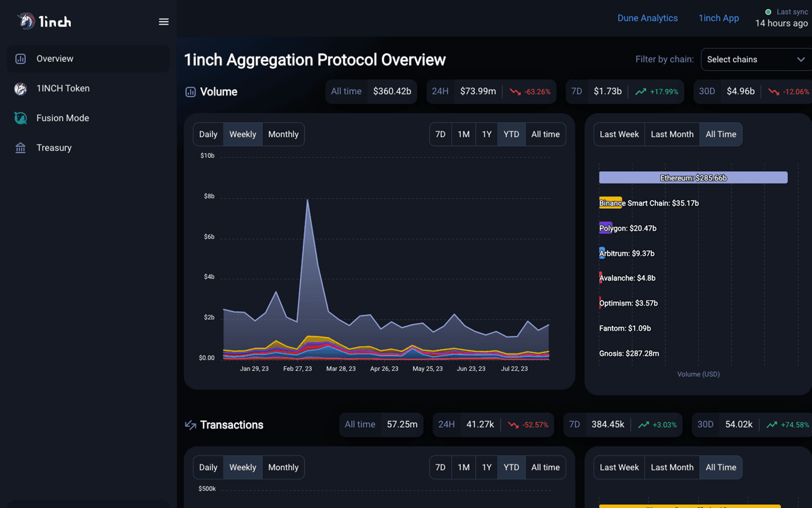Image resolution: width=812 pixels, height=508 pixels.
Task: Click the Transactions 24H downtrend arrow icon
Action: [x=513, y=424]
